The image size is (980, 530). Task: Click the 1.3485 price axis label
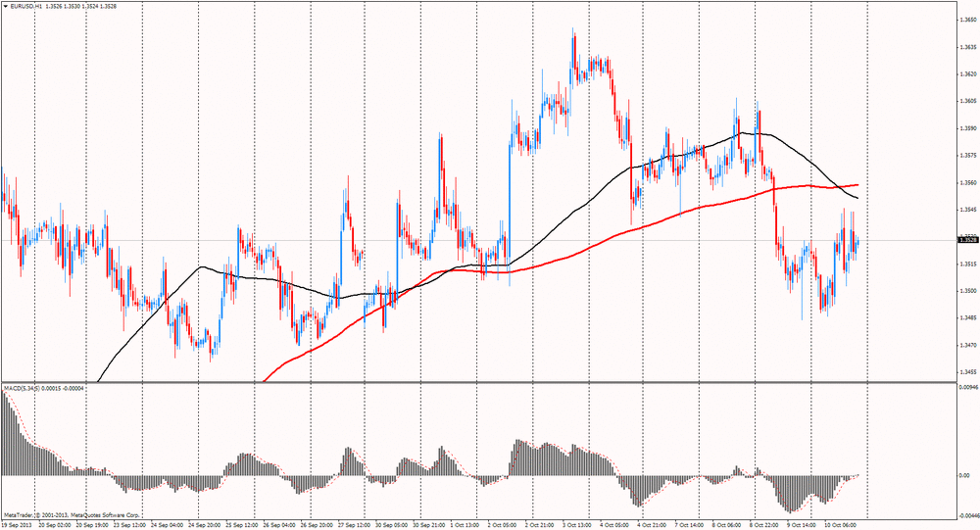[967, 317]
